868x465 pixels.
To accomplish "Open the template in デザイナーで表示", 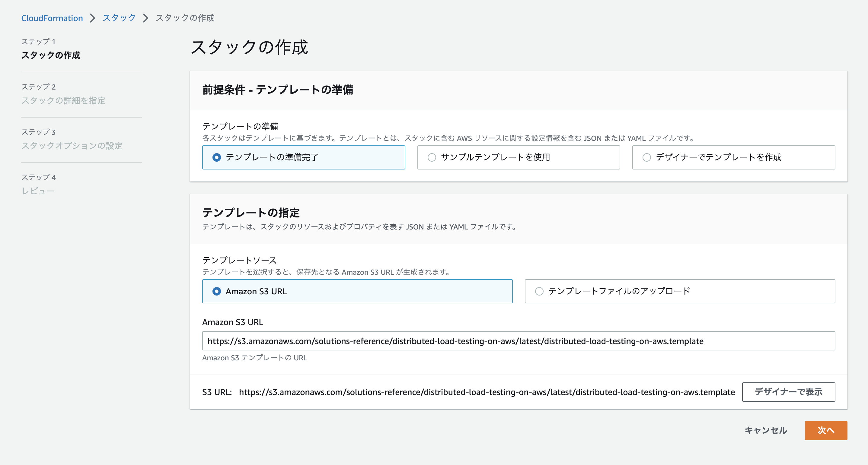I will pyautogui.click(x=788, y=392).
